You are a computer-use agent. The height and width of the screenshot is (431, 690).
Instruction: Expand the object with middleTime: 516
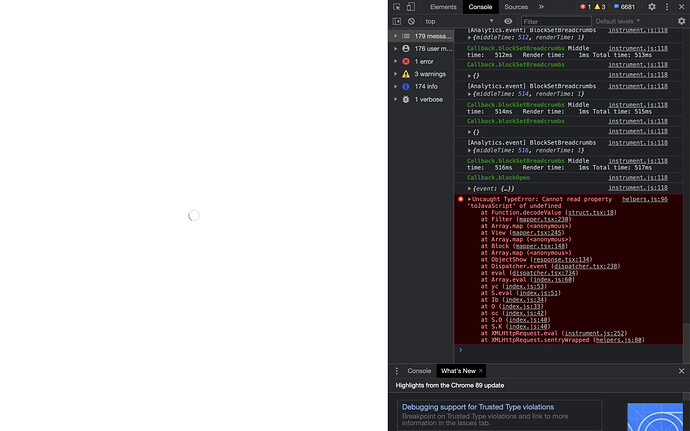pos(470,151)
